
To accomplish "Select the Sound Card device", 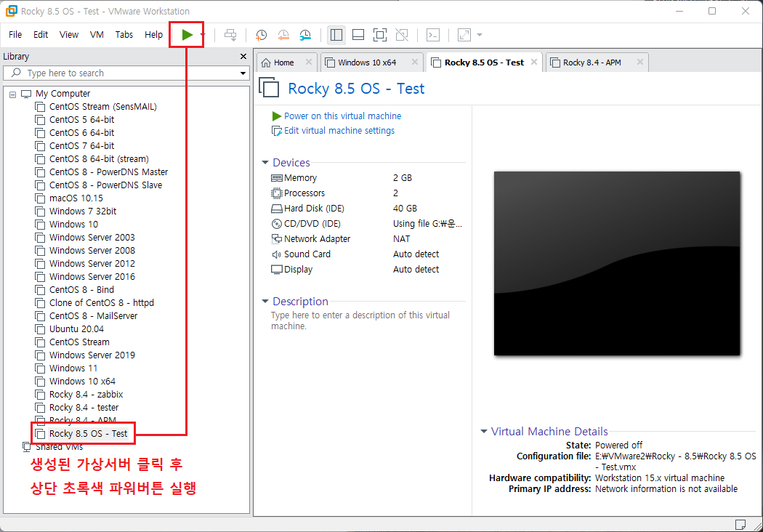I will pyautogui.click(x=366, y=254).
